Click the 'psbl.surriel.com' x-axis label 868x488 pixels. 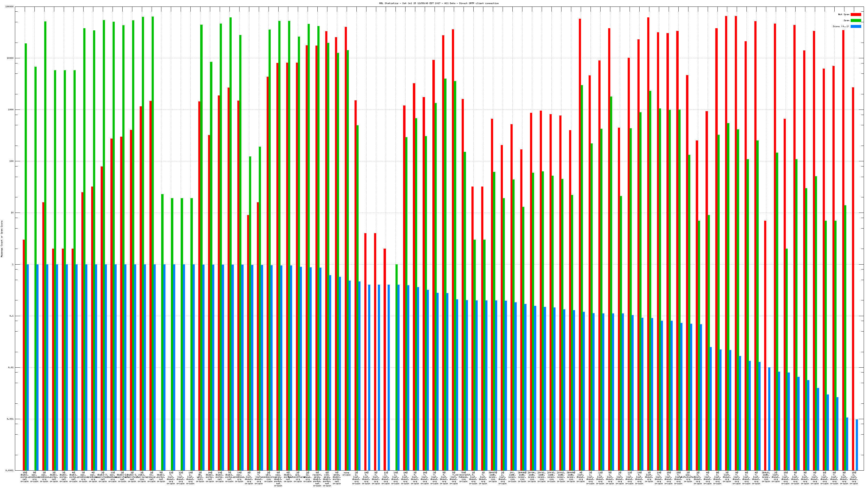click(142, 477)
